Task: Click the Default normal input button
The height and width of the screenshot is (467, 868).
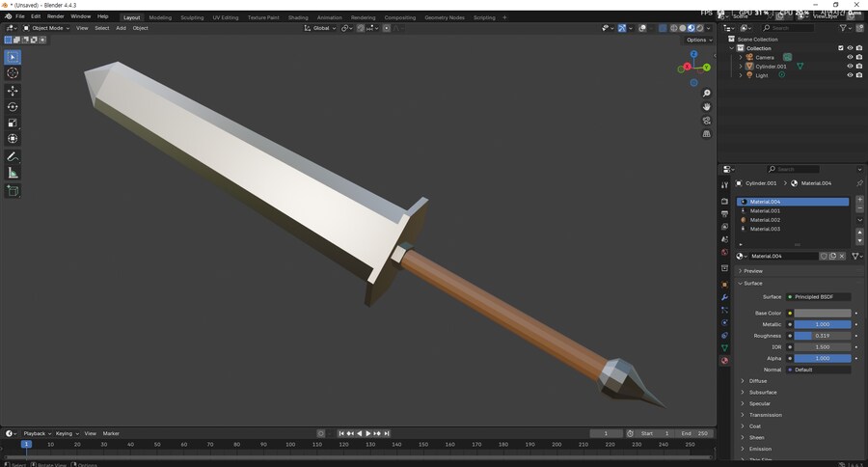Action: pos(819,370)
